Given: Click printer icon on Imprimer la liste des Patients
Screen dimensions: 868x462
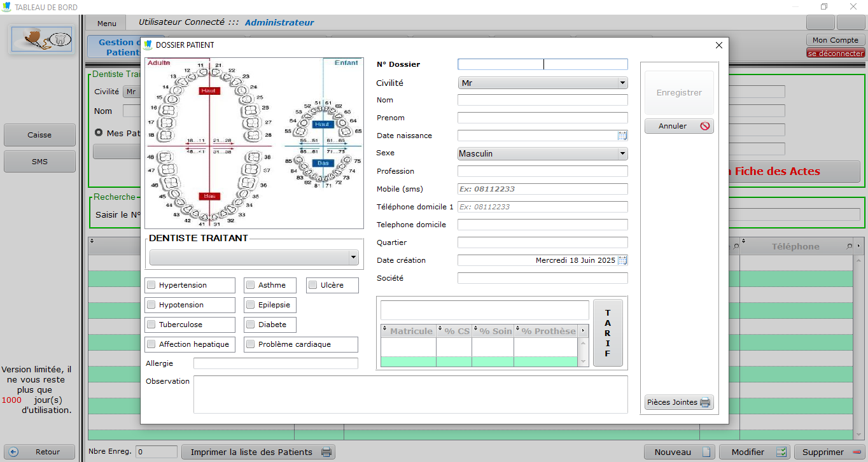Looking at the screenshot, I should [326, 452].
